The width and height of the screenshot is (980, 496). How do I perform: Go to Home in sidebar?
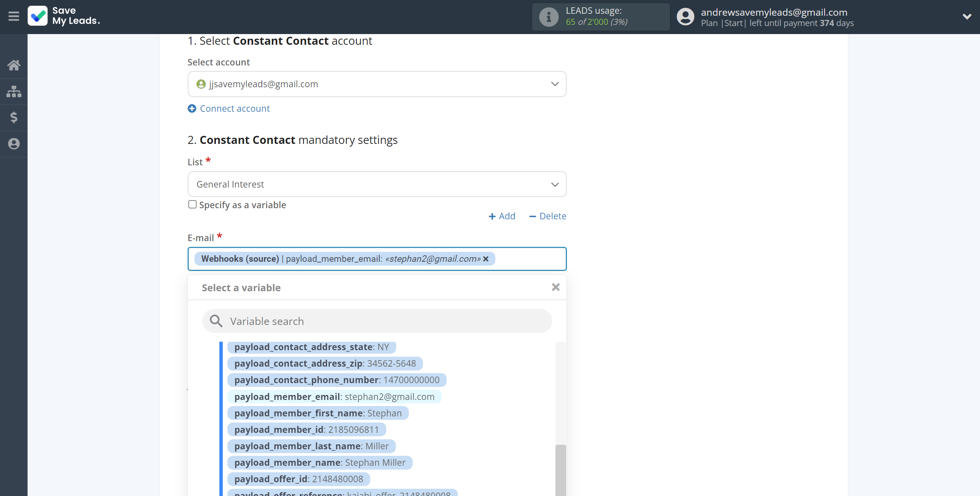coord(14,65)
